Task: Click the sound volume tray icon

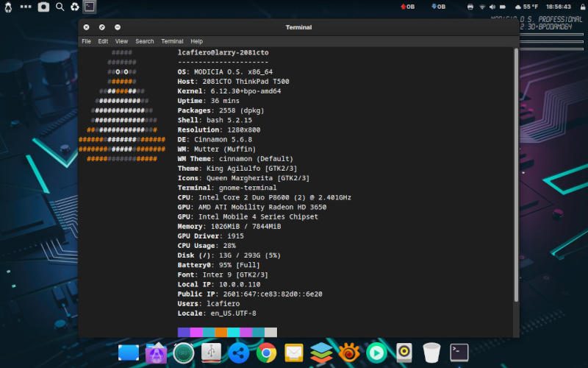Action: [x=492, y=7]
